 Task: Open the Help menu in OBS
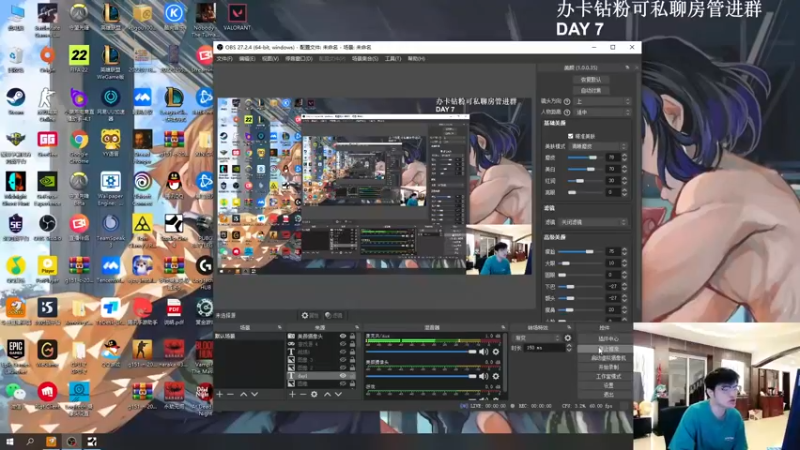(416, 59)
